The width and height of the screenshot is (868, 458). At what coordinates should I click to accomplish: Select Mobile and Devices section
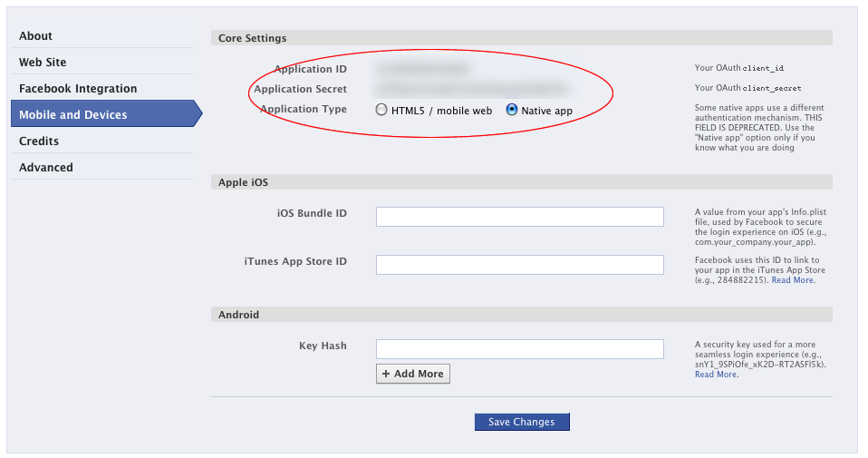pos(106,114)
